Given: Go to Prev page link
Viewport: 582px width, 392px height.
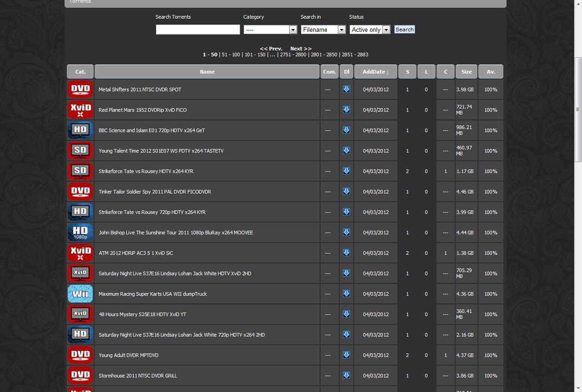Looking at the screenshot, I should pos(271,49).
